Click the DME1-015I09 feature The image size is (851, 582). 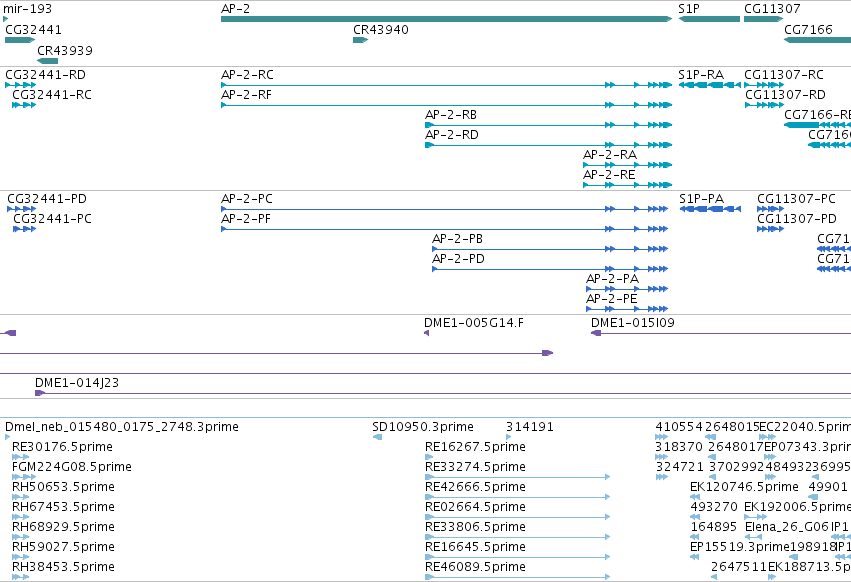[721, 333]
